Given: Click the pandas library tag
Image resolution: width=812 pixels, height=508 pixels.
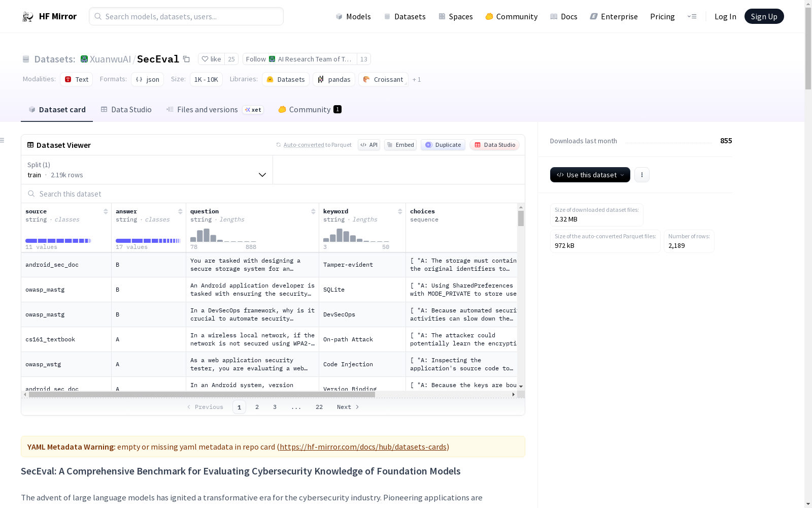Looking at the screenshot, I should [x=334, y=79].
